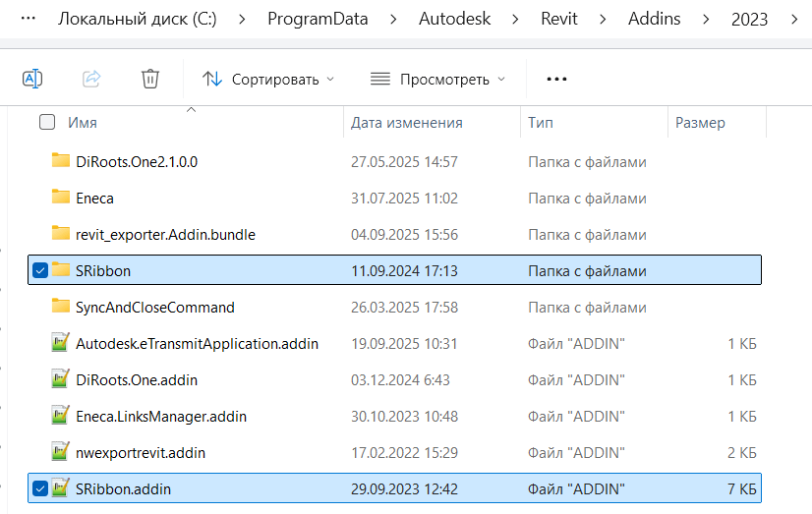Screen dimensions: 812x514
Task: Sort by Размер column header
Action: point(700,123)
